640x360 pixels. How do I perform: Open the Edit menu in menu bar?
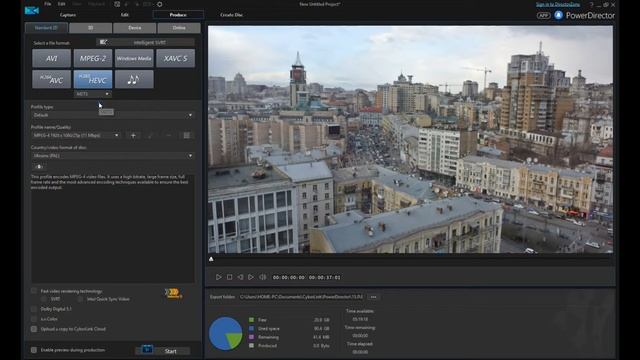[62, 4]
